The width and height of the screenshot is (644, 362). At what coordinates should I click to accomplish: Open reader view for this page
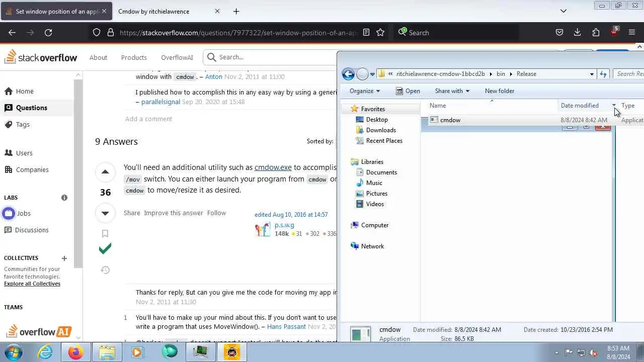pyautogui.click(x=366, y=32)
